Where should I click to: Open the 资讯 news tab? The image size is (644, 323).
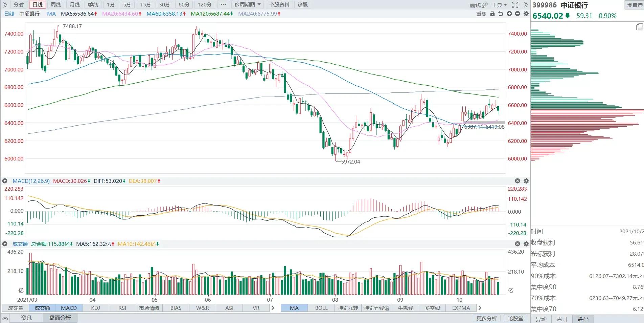[x=26, y=318]
